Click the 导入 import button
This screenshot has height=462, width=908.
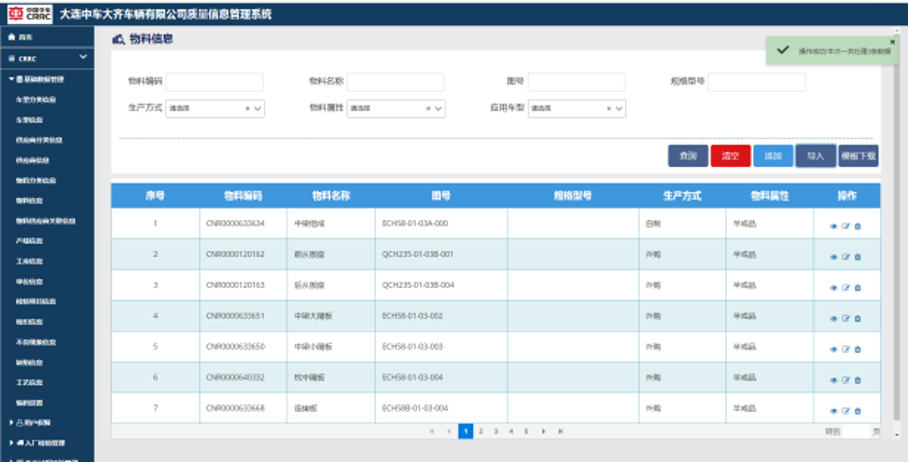point(816,156)
